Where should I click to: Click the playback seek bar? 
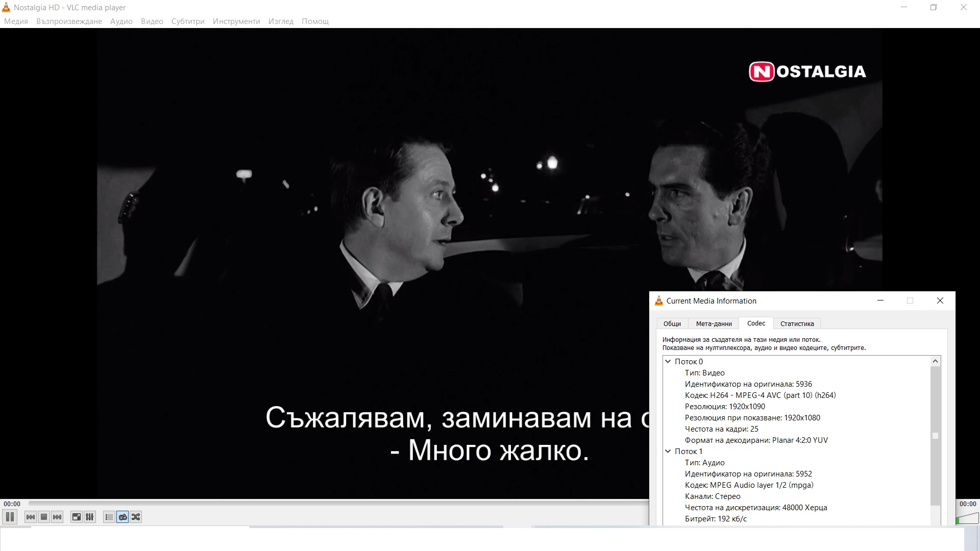click(x=338, y=503)
